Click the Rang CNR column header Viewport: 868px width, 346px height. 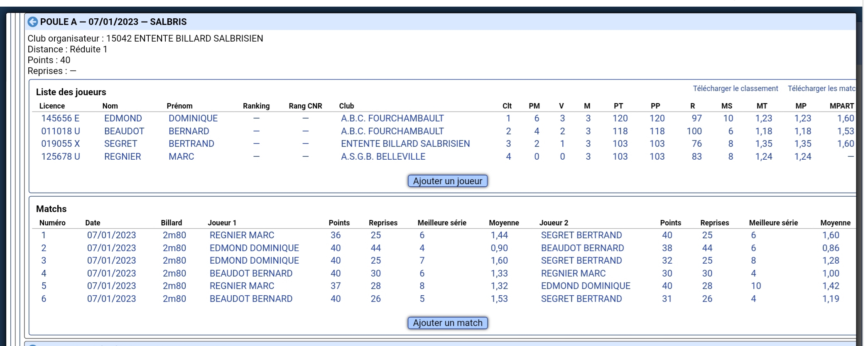(x=305, y=106)
